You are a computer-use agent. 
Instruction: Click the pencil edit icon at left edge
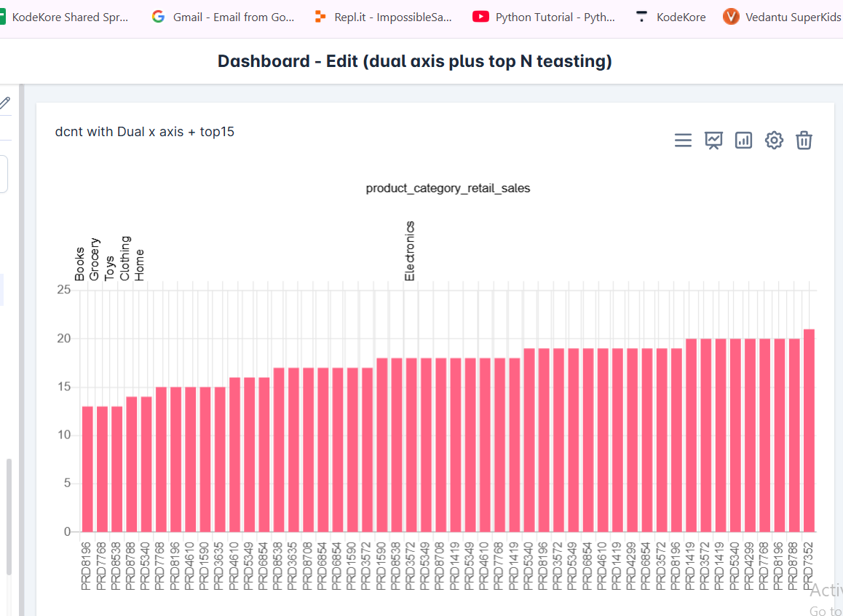point(5,103)
